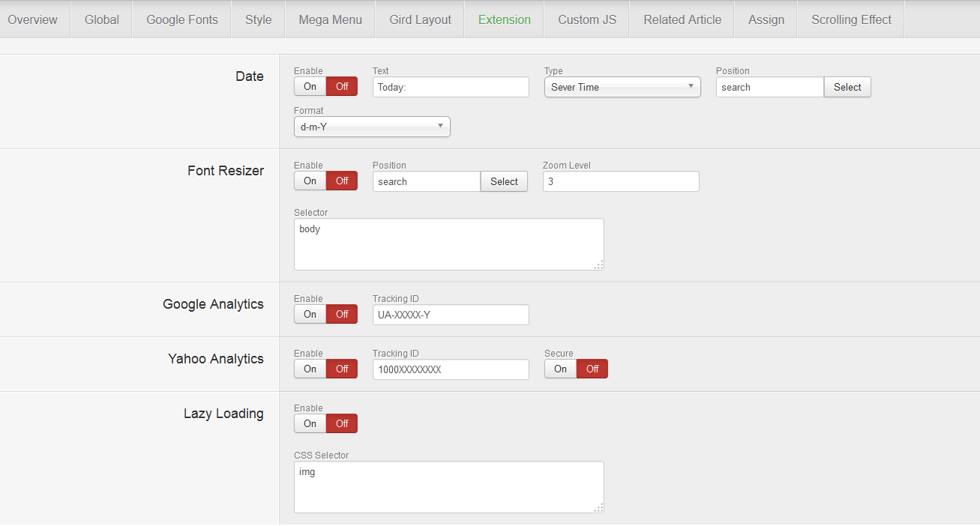Click Select button for Date position

click(847, 88)
